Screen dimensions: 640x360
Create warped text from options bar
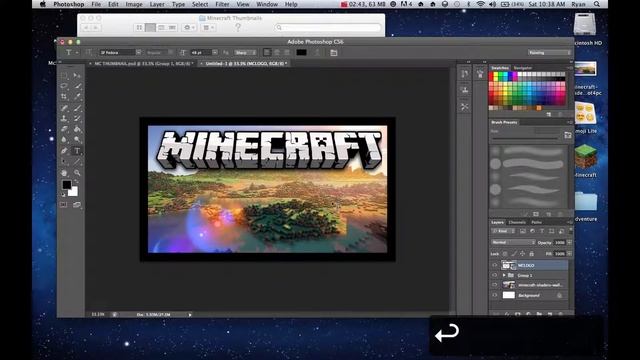coord(317,53)
